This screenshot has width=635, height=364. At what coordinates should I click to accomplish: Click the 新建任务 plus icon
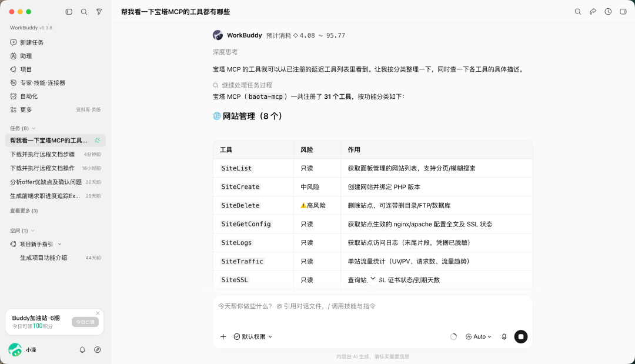[x=14, y=42]
